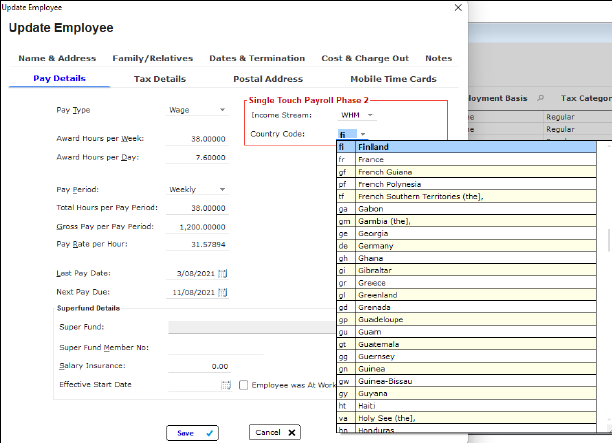Viewport: 612px width, 443px height.
Task: Select Holy See (the) in the list
Action: pos(466,418)
